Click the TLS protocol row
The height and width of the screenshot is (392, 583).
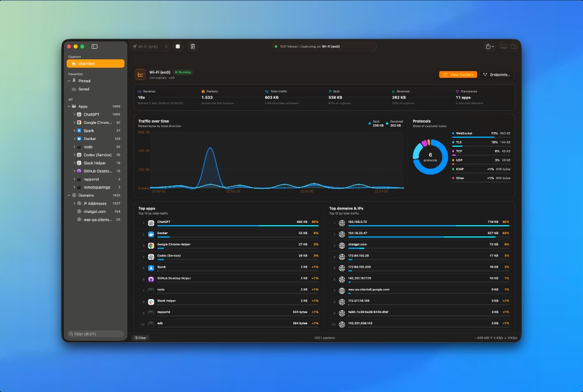click(481, 143)
